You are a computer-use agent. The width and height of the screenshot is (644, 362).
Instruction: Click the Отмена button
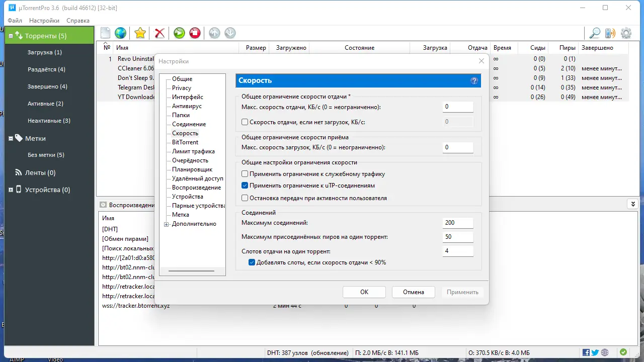(x=414, y=292)
